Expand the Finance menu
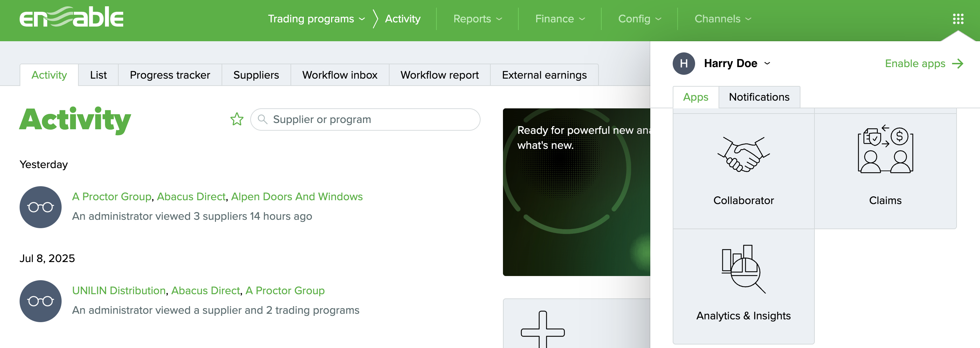Screen dimensions: 980x348 [560, 19]
